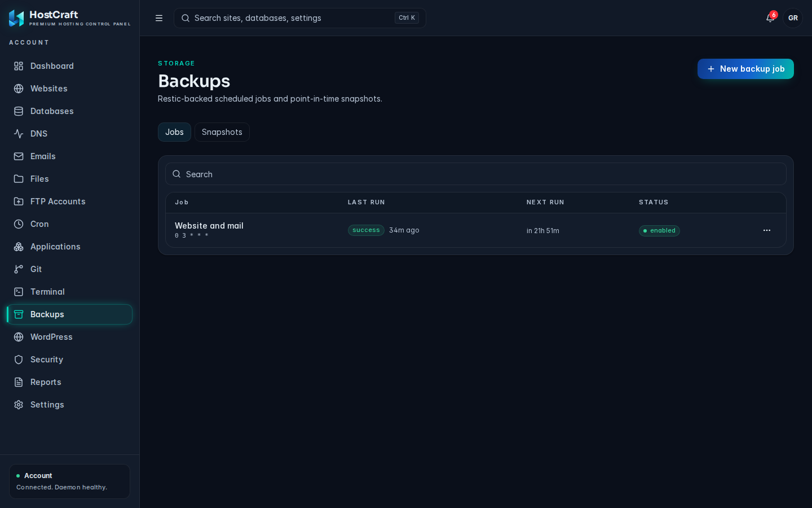Viewport: 812px width, 508px height.
Task: Open the notifications bell
Action: (770, 18)
